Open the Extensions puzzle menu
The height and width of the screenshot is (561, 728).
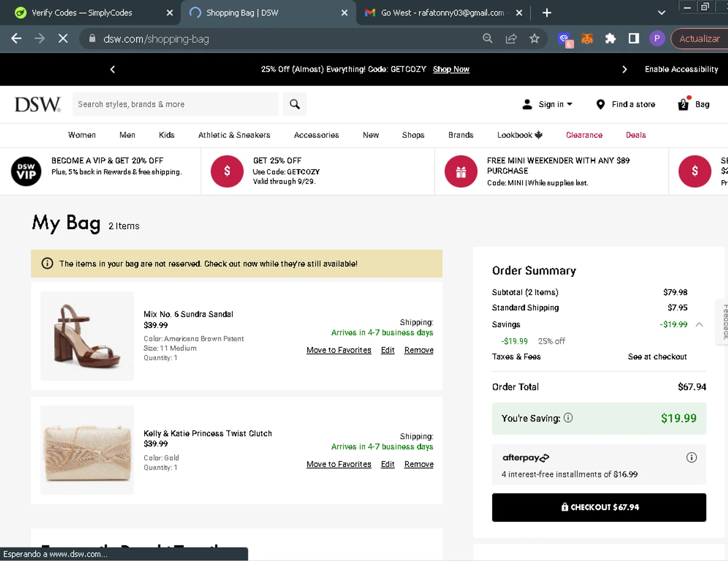[x=611, y=39]
